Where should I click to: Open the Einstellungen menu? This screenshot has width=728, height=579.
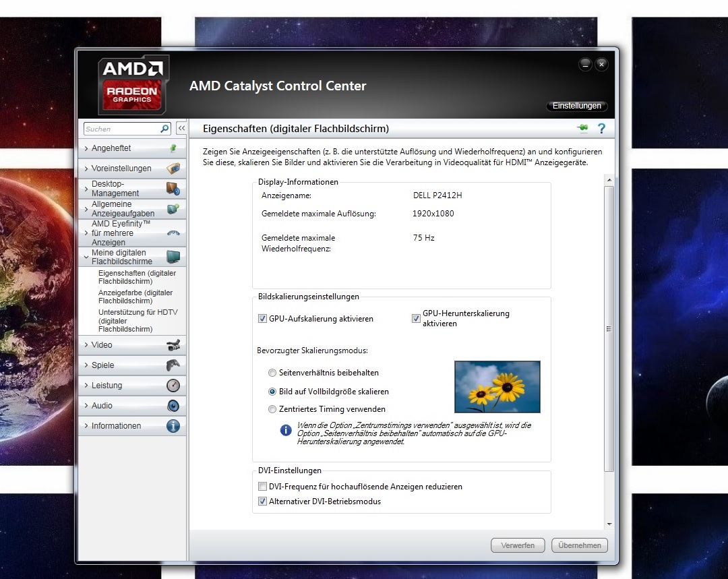pyautogui.click(x=576, y=106)
